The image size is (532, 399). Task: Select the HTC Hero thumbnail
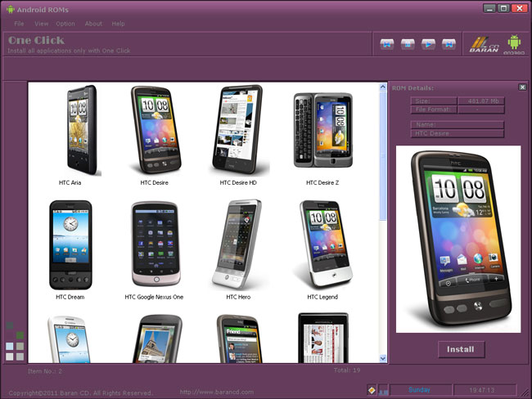(237, 244)
